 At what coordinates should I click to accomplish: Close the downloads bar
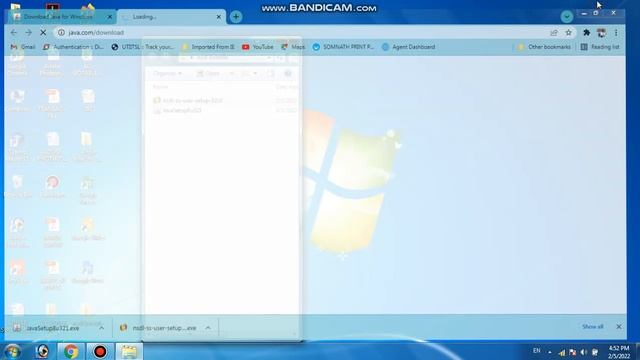coord(619,327)
